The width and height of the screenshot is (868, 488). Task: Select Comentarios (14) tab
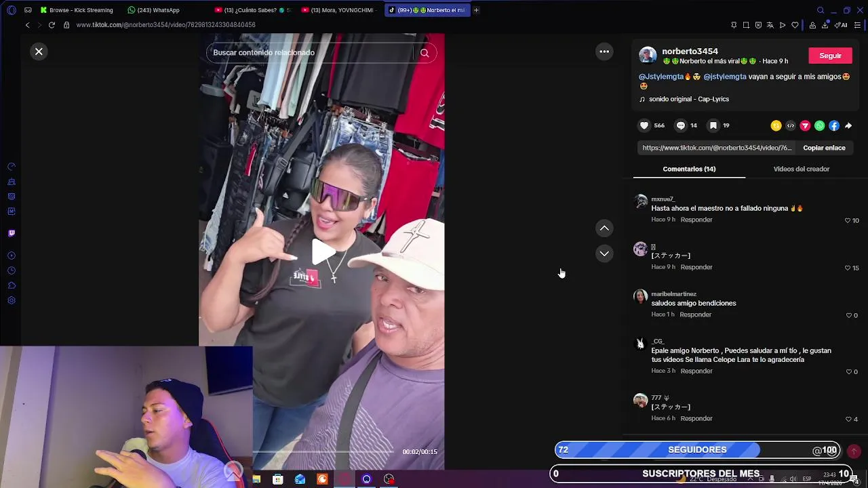[x=689, y=169]
